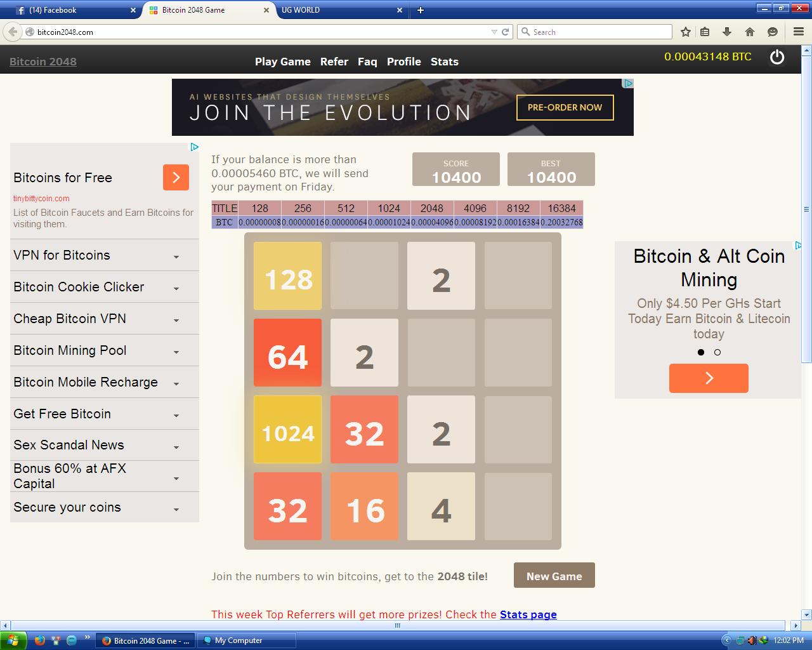Viewport: 812px width, 650px height.
Task: Close the Bitcoin 2048 Game tab
Action: 267,10
